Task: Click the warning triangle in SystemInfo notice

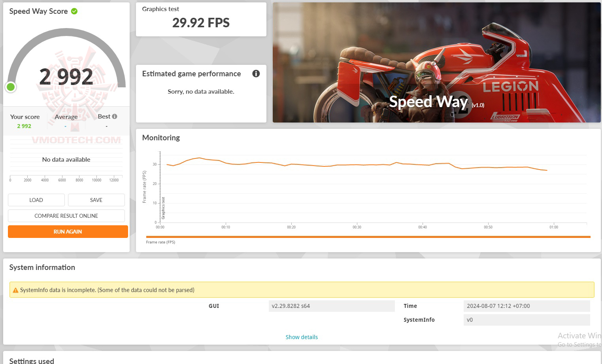Action: (x=15, y=290)
